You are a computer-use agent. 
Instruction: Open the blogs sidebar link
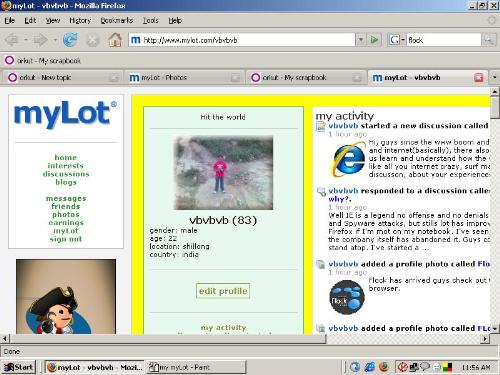point(66,182)
